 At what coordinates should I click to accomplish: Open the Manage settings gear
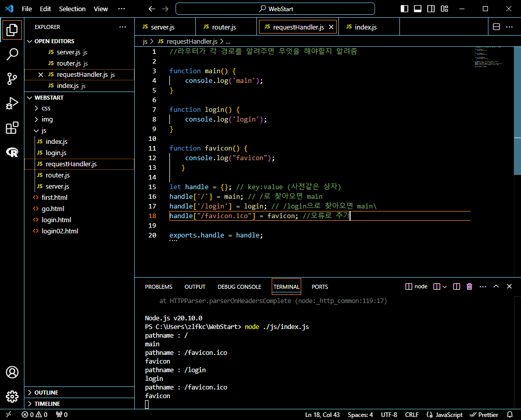12,397
